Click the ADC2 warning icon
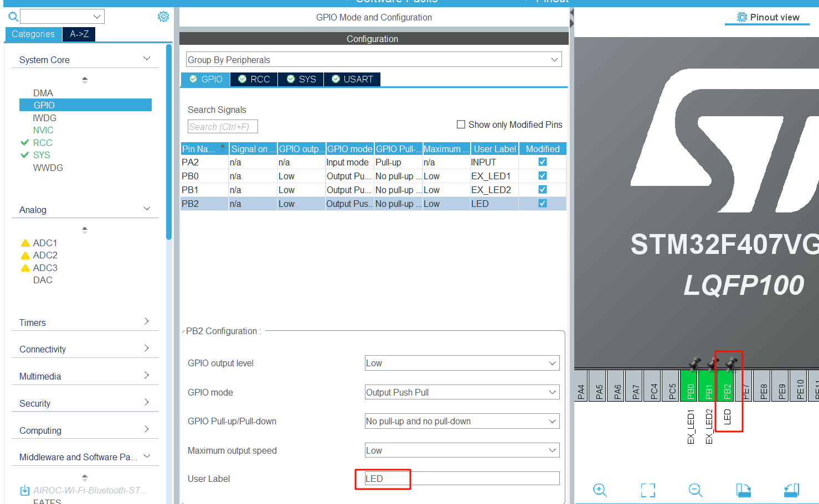This screenshot has height=504, width=819. (x=25, y=255)
